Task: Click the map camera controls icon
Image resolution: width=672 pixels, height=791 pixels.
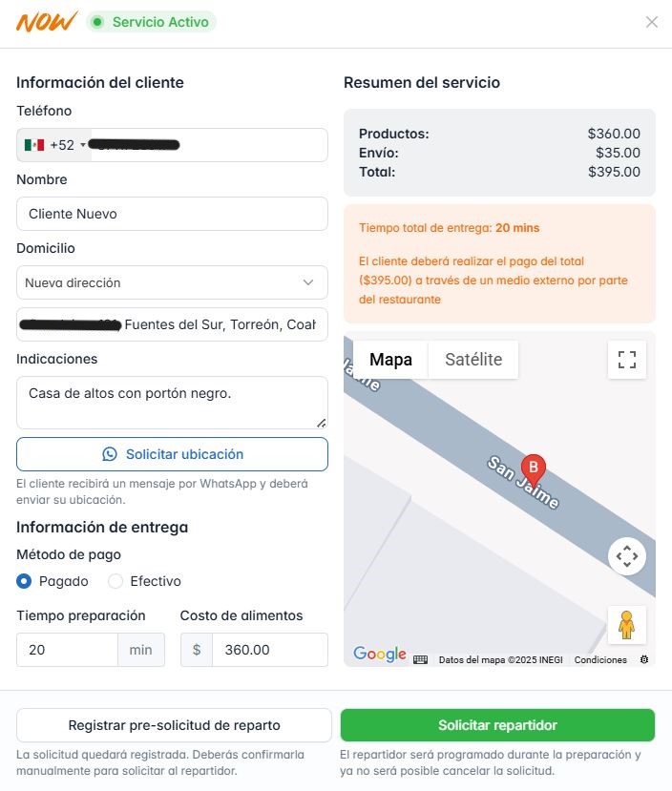Action: click(627, 555)
